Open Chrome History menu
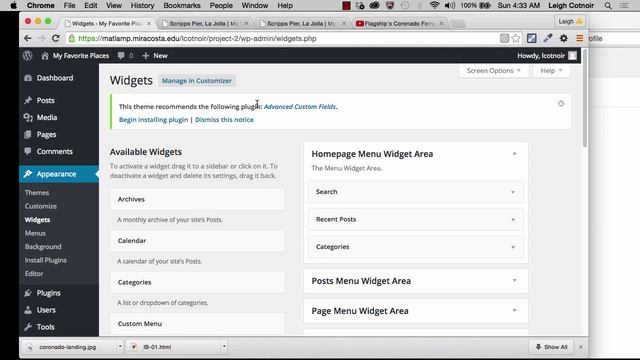Screen dimensions: 640x360 (x=142, y=6)
